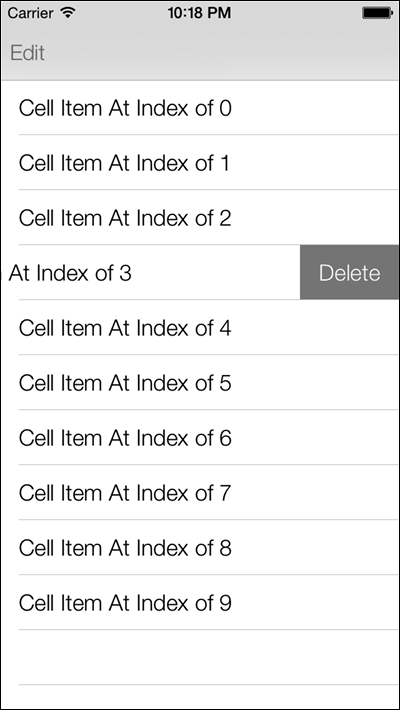Image resolution: width=400 pixels, height=710 pixels.
Task: Tap the swiped row At Index of 3
Action: [x=150, y=273]
